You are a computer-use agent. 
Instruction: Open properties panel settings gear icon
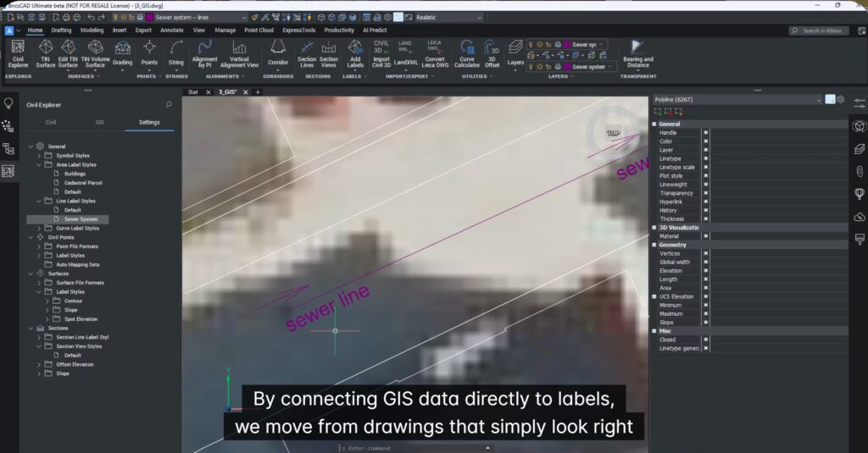(x=841, y=100)
